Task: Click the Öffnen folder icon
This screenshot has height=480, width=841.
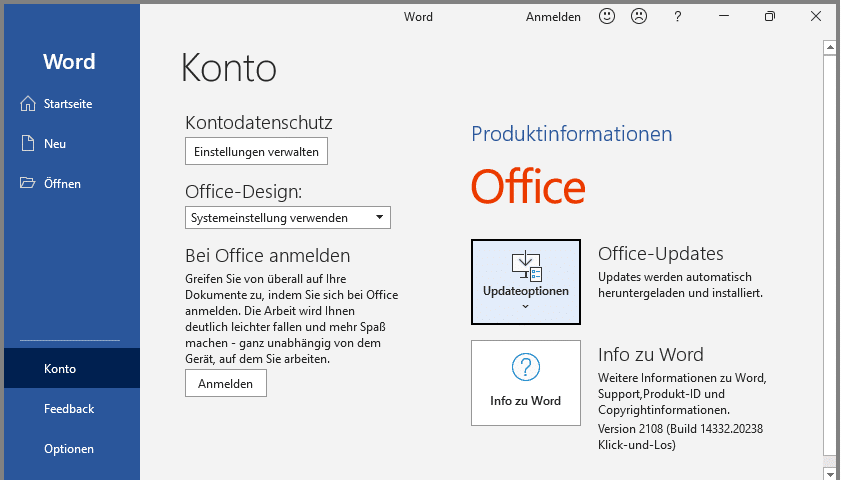Action: [27, 183]
